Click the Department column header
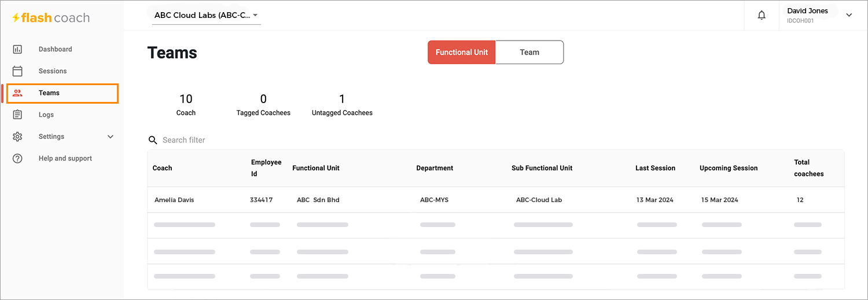Image resolution: width=868 pixels, height=300 pixels. [435, 168]
